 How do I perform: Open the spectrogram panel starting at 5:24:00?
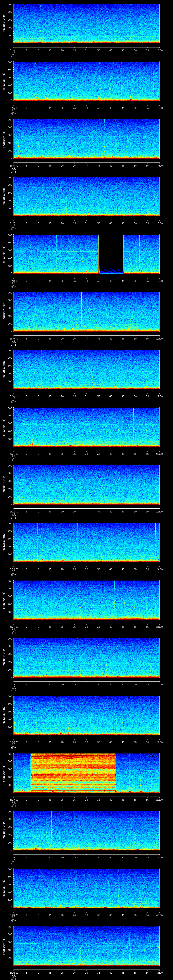(x=86, y=600)
